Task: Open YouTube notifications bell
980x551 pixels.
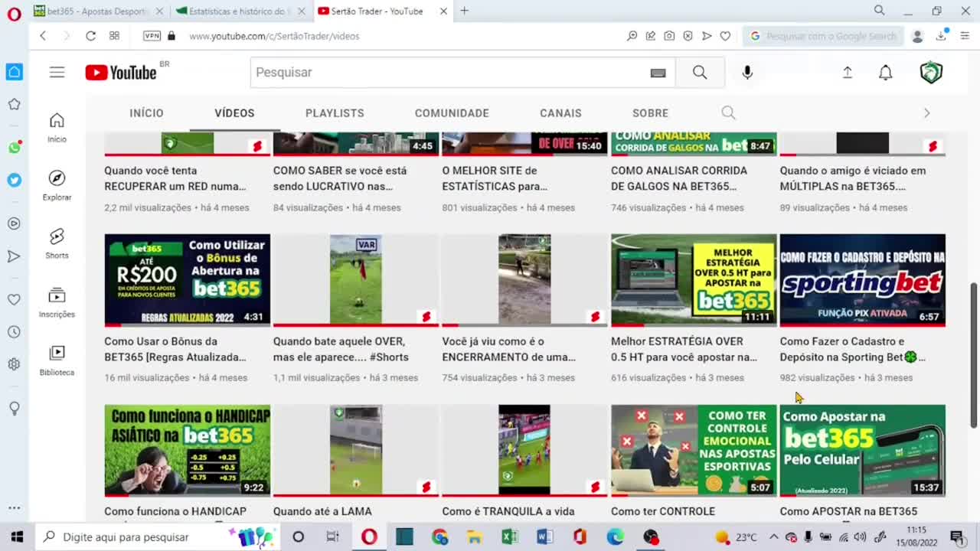Action: [885, 72]
